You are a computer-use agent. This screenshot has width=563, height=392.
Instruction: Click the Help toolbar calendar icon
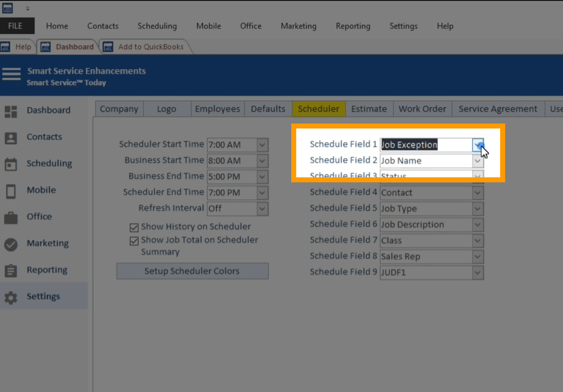click(x=5, y=47)
